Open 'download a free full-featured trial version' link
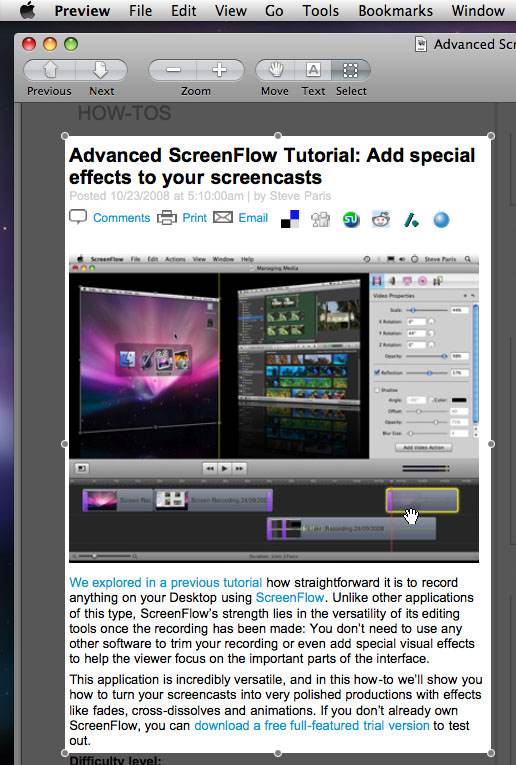The height and width of the screenshot is (765, 516). (312, 725)
